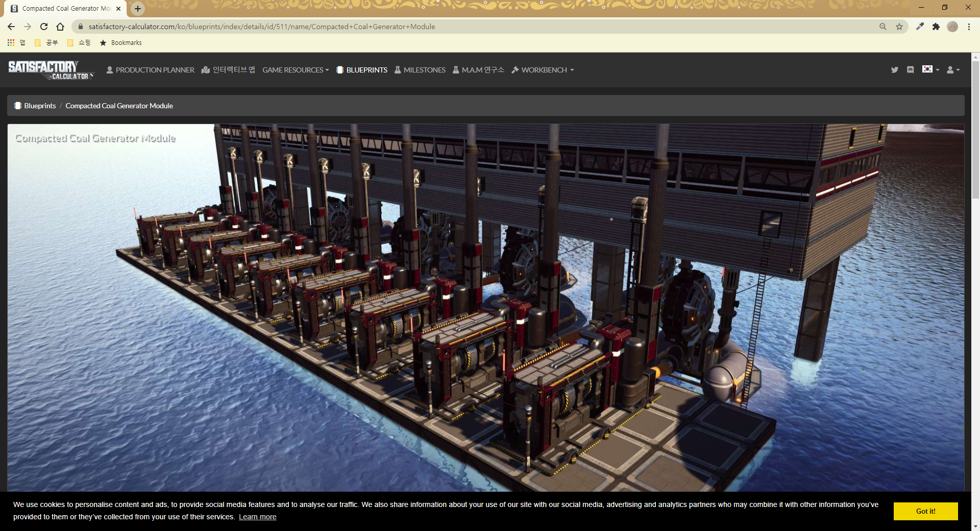Open the Learn more cookie link
Viewport: 980px width, 531px height.
tap(258, 517)
